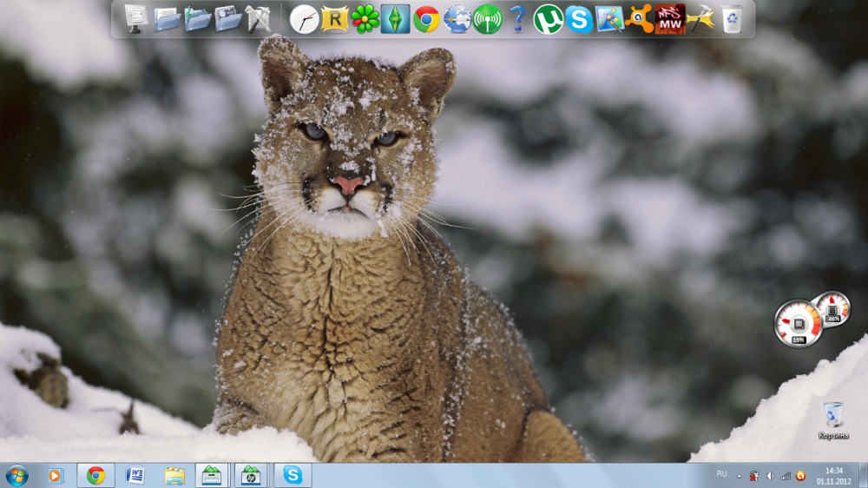Image resolution: width=868 pixels, height=488 pixels.
Task: Click the orange Avast tray icon
Action: [x=800, y=476]
